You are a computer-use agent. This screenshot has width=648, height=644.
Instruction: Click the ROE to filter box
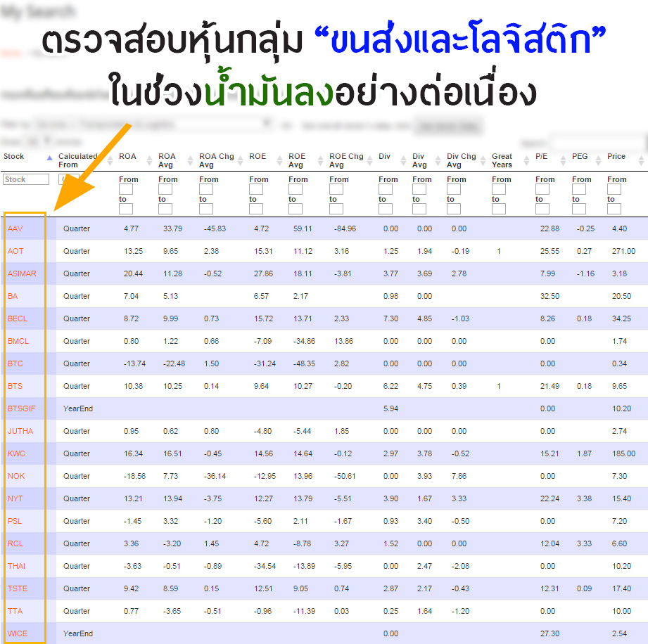[256, 209]
